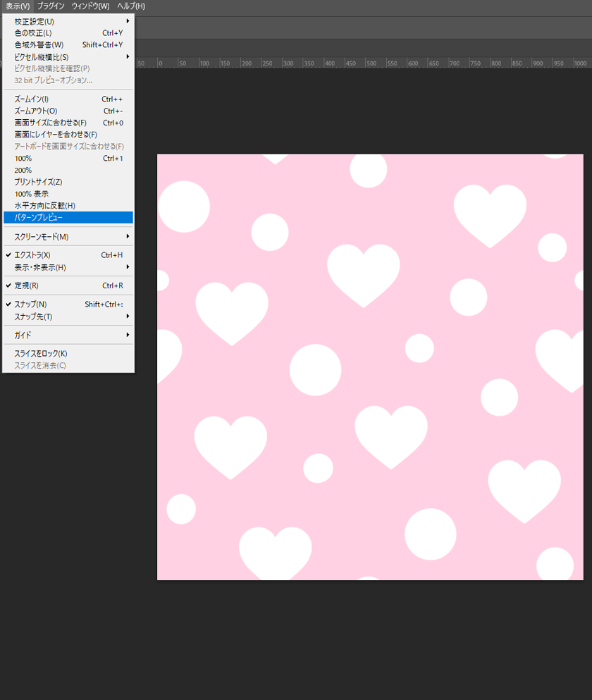Open the プラグイン menu in menu bar
Viewport: 592px width, 700px height.
(51, 6)
